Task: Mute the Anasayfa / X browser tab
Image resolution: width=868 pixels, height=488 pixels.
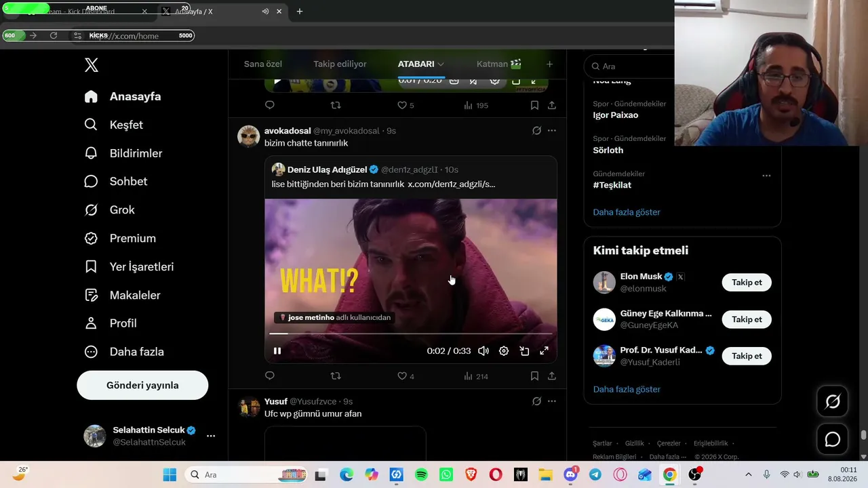Action: (x=265, y=12)
